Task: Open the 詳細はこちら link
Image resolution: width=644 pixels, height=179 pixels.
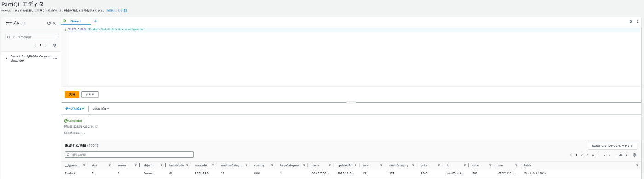Action: tap(116, 10)
